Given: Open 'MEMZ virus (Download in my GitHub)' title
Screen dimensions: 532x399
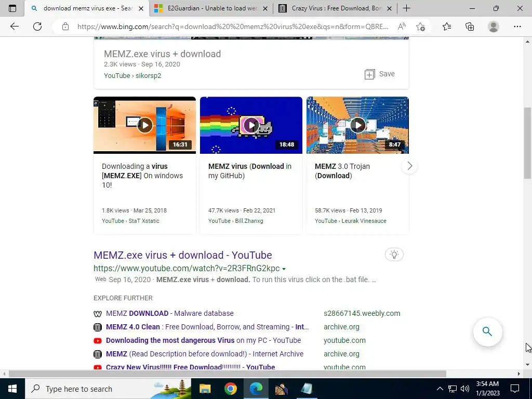Looking at the screenshot, I should [250, 170].
